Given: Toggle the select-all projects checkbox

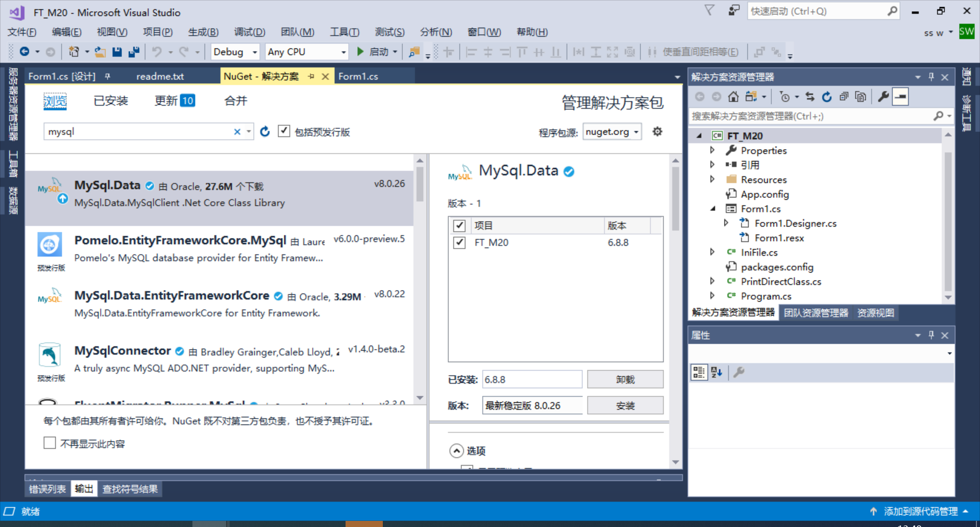Looking at the screenshot, I should [459, 226].
